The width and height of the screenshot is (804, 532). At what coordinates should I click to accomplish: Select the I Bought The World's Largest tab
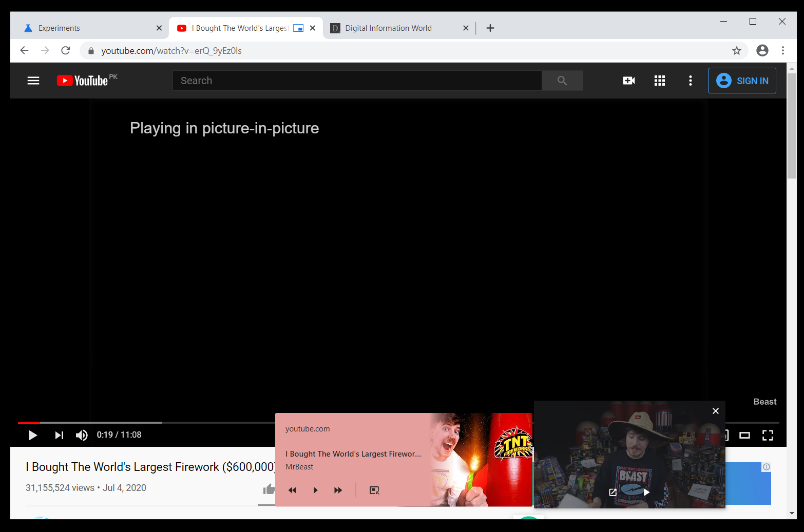245,28
